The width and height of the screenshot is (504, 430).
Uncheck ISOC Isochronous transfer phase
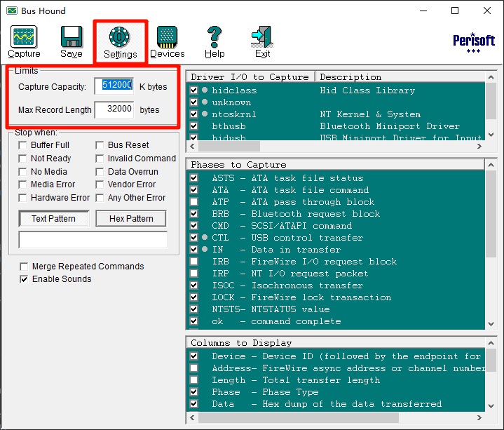click(x=194, y=285)
